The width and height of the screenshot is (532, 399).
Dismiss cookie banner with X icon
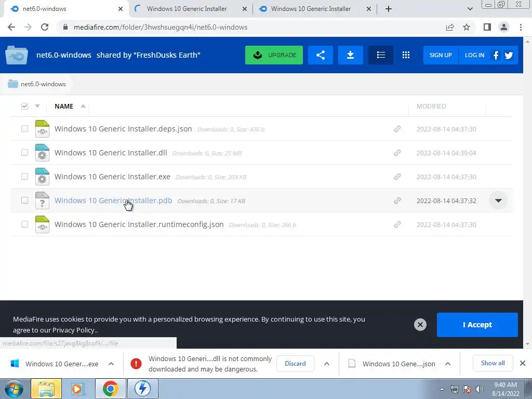click(x=420, y=325)
